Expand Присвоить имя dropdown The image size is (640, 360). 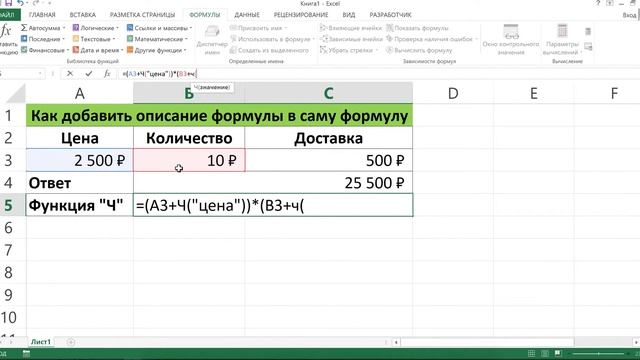[x=286, y=28]
